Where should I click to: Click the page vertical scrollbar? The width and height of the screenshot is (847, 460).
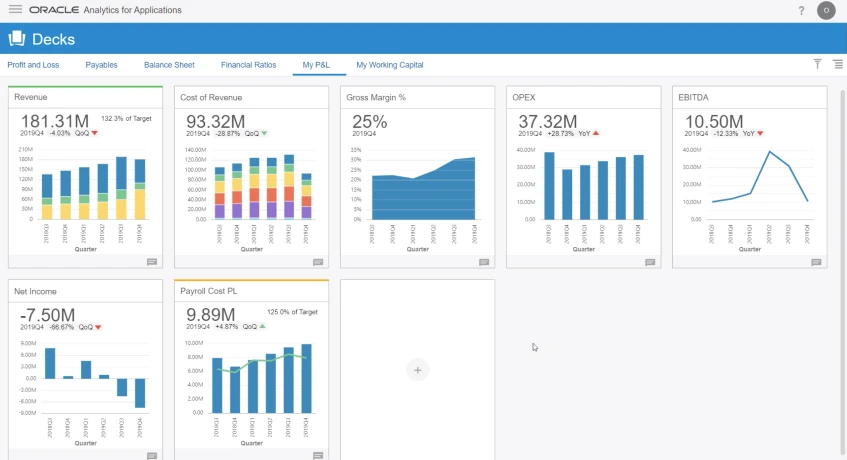pyautogui.click(x=843, y=275)
